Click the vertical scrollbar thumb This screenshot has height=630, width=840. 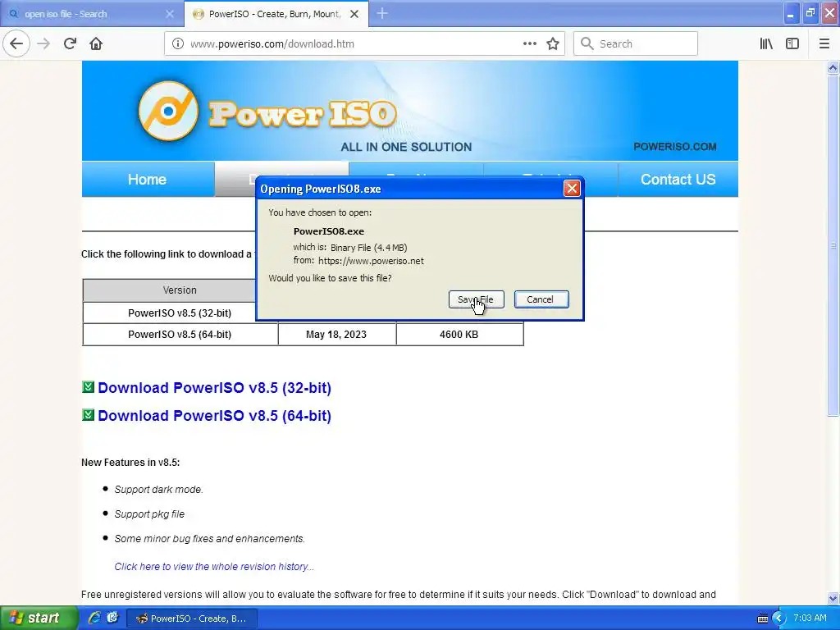[x=833, y=244]
